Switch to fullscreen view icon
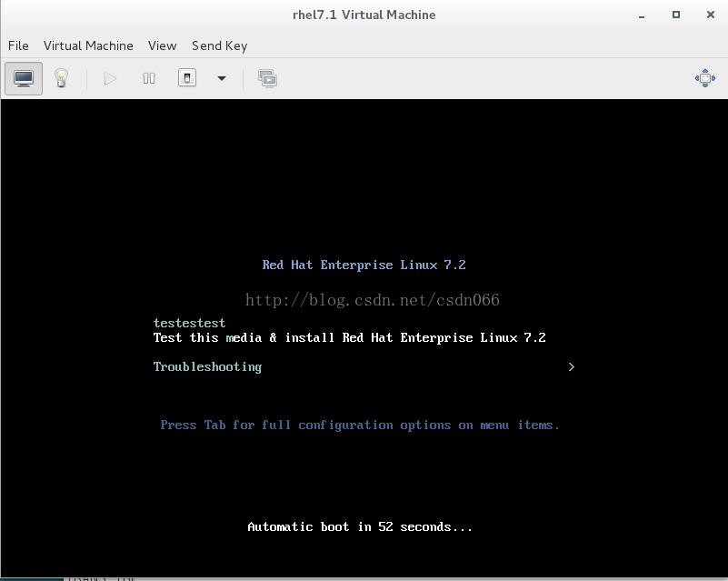The image size is (728, 581). (704, 78)
